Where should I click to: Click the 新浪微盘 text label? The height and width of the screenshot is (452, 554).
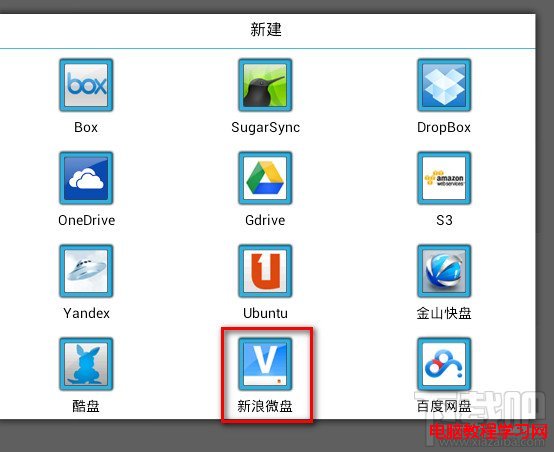pyautogui.click(x=265, y=406)
